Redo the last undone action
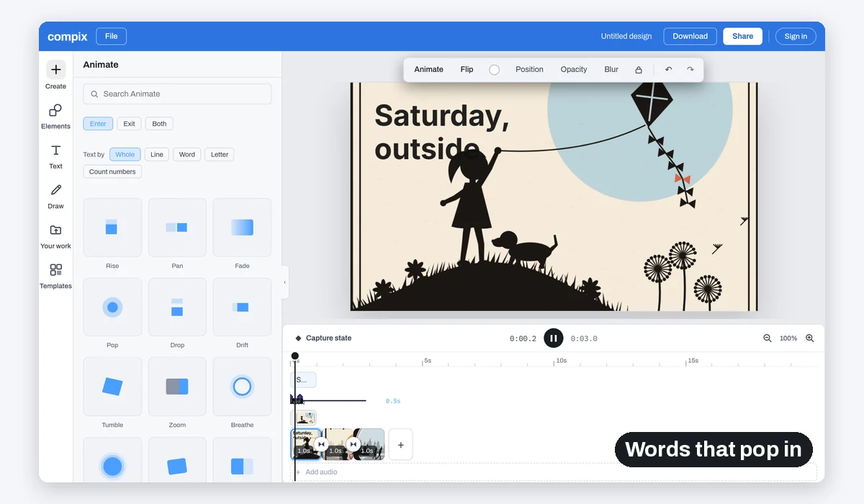The image size is (864, 504). (690, 70)
